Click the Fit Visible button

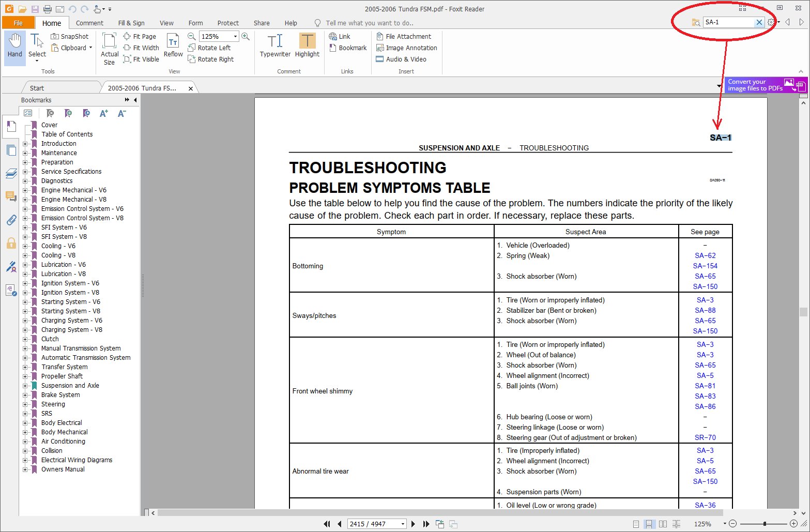tap(141, 59)
